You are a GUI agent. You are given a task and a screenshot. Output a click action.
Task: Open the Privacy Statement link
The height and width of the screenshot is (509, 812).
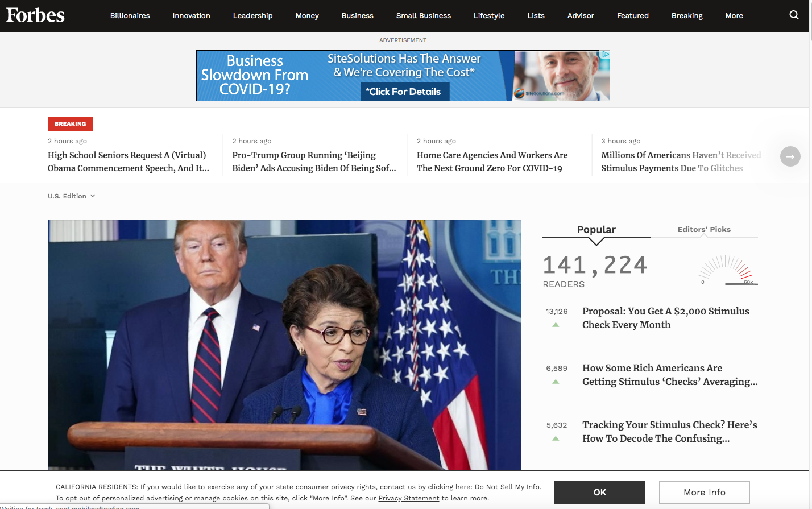point(408,498)
